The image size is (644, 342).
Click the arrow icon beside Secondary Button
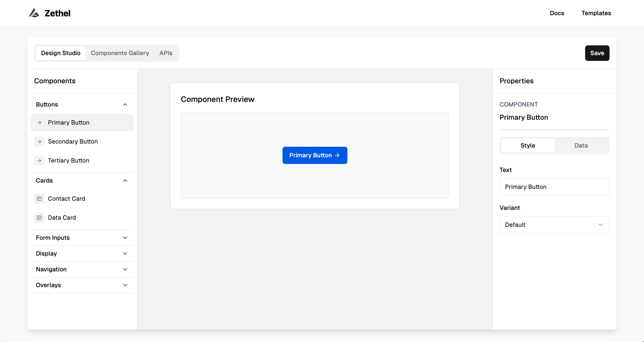click(x=39, y=142)
